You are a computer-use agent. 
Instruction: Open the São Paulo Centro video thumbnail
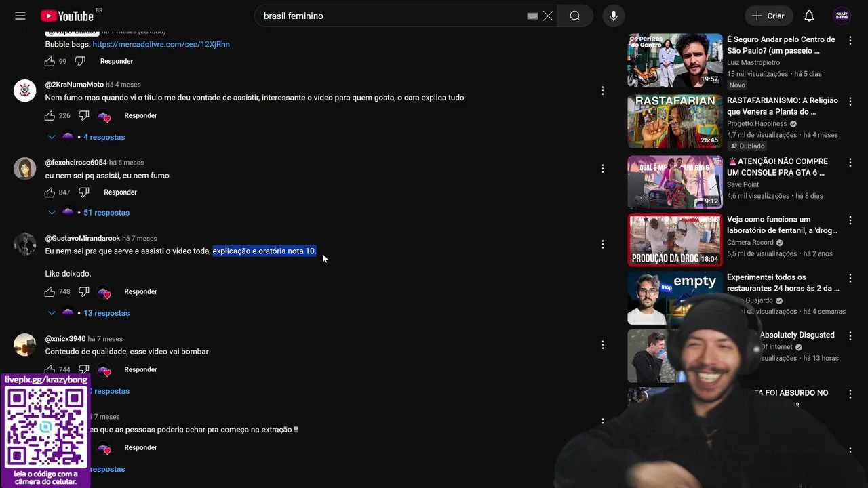pyautogui.click(x=675, y=60)
